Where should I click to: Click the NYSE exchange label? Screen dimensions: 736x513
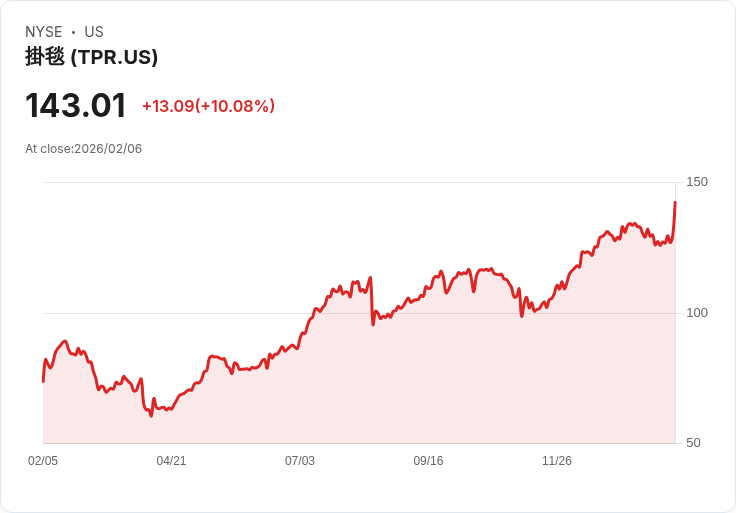pos(44,32)
